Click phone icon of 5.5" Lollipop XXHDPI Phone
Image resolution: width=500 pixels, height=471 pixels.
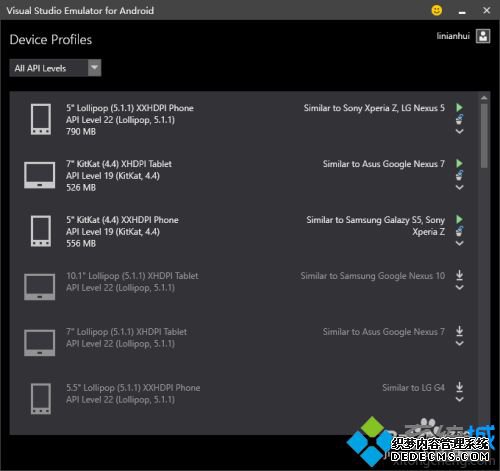41,399
